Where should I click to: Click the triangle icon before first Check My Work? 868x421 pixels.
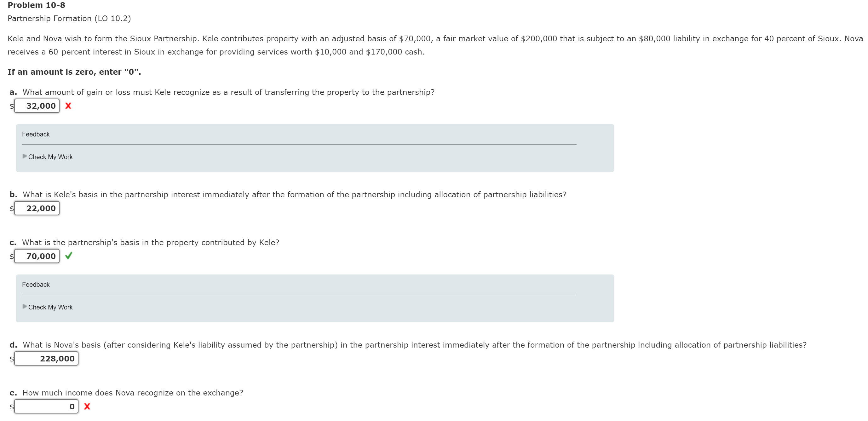pos(25,156)
